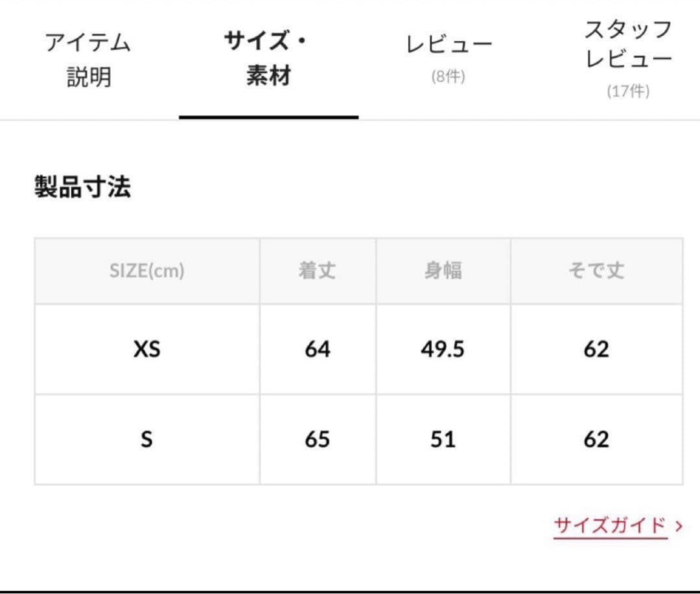
Task: Click the そで丈 column header
Action: coord(596,271)
